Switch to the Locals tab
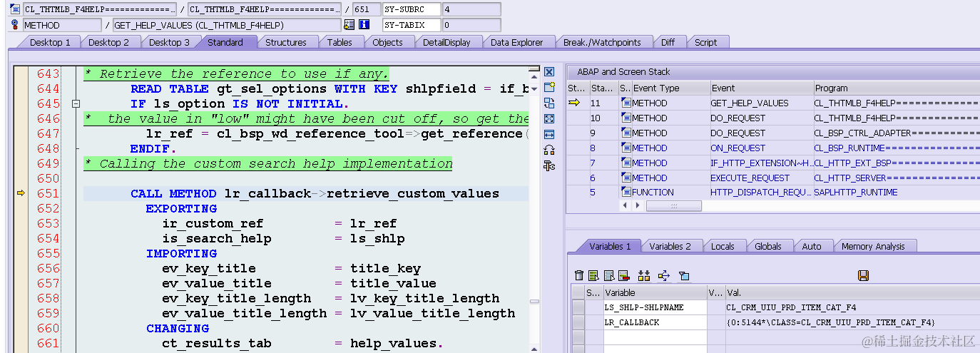Screen dimensions: 980x353 [x=723, y=246]
